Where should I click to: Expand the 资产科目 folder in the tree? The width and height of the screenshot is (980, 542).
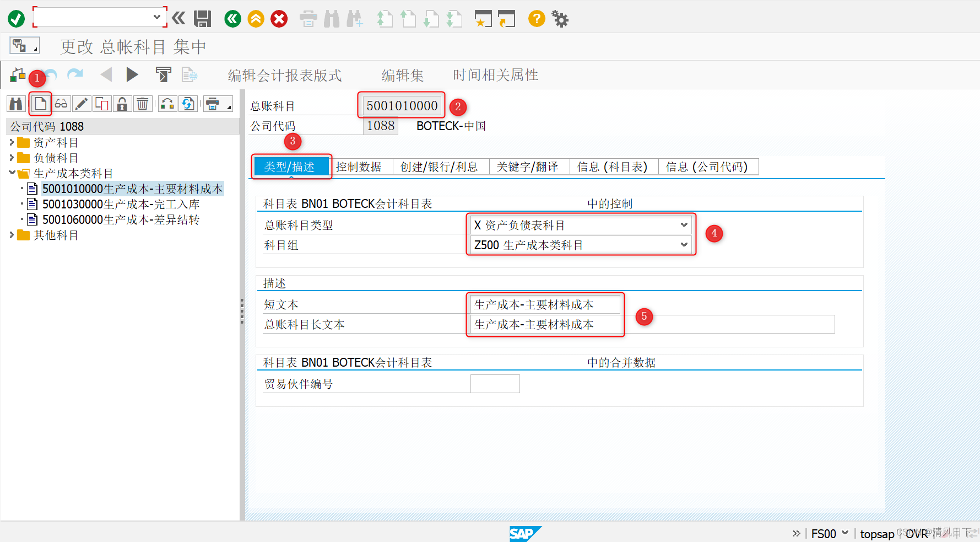tap(12, 142)
